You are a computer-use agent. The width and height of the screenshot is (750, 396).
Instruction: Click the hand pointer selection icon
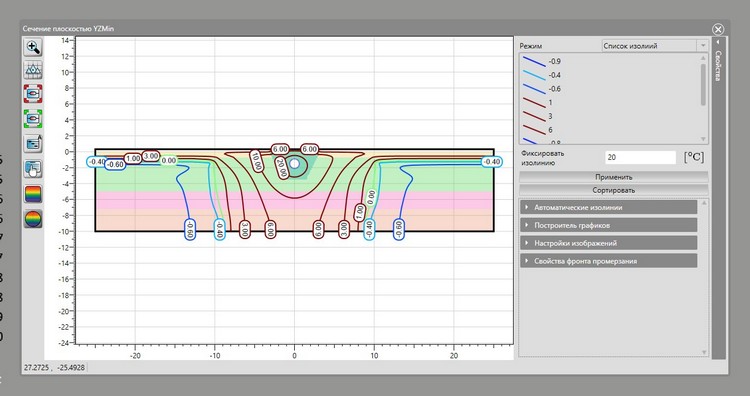point(33,169)
